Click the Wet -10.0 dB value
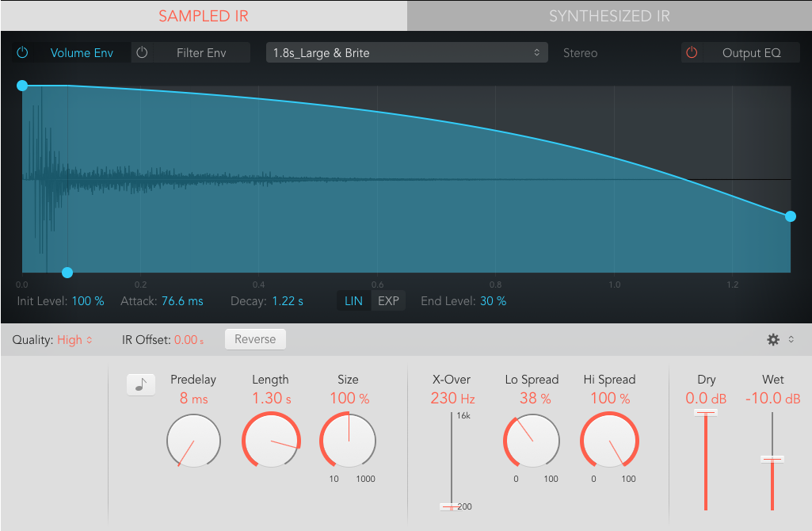812x531 pixels. 772,399
